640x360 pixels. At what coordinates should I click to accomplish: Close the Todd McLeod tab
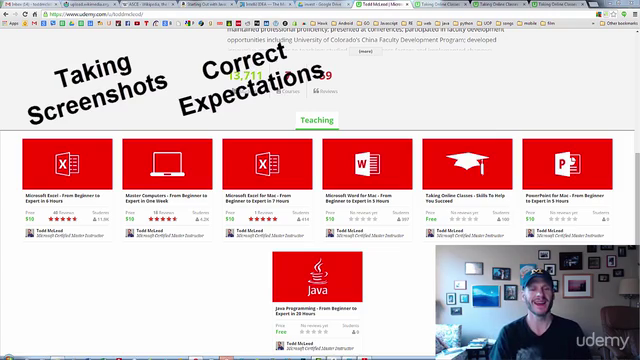[407, 4]
